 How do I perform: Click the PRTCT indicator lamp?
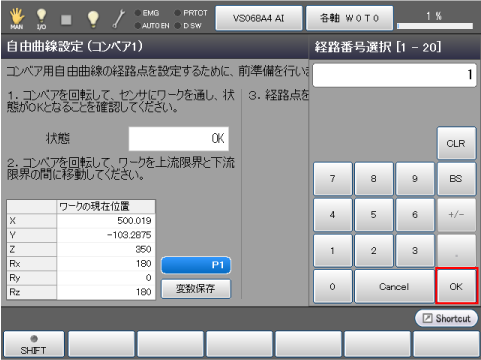point(178,13)
